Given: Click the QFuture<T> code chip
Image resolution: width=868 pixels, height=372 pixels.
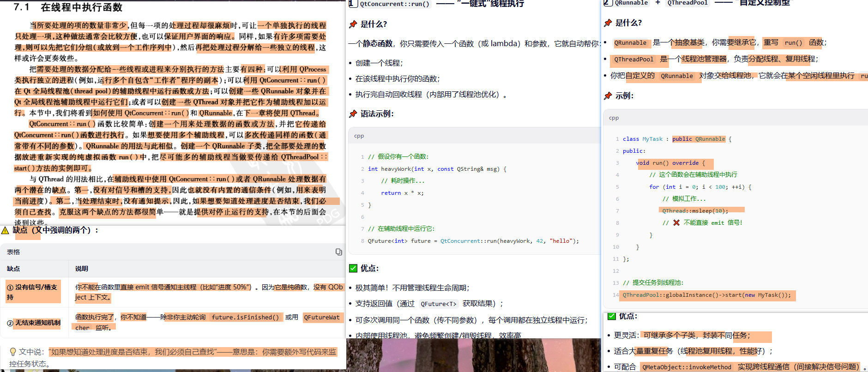Looking at the screenshot, I should click(x=439, y=304).
